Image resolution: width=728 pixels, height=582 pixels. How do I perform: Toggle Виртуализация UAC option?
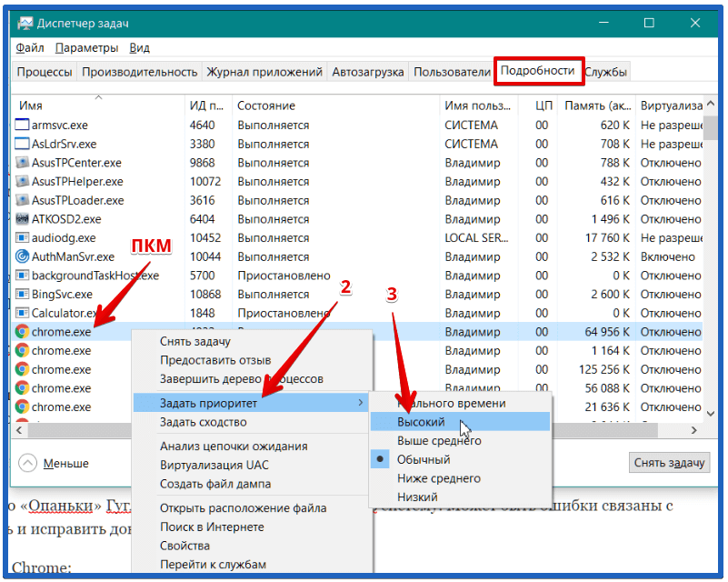tap(253, 465)
